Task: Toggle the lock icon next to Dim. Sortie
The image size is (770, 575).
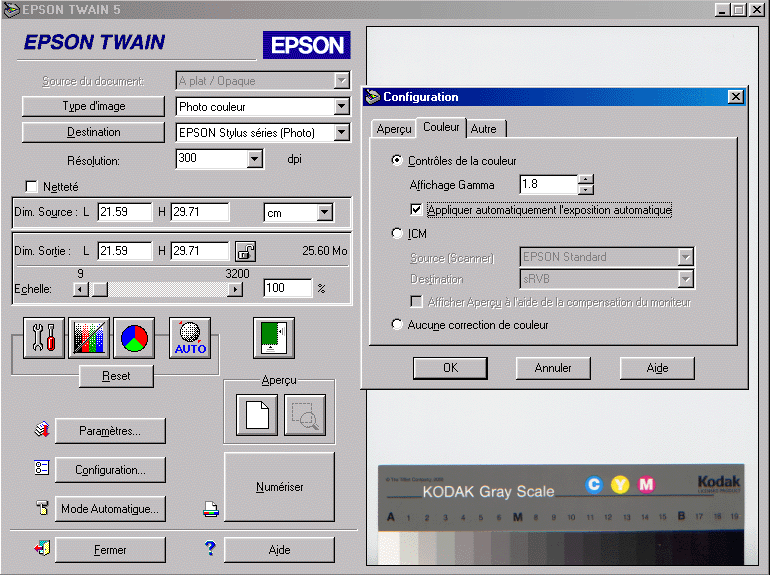Action: tap(245, 251)
